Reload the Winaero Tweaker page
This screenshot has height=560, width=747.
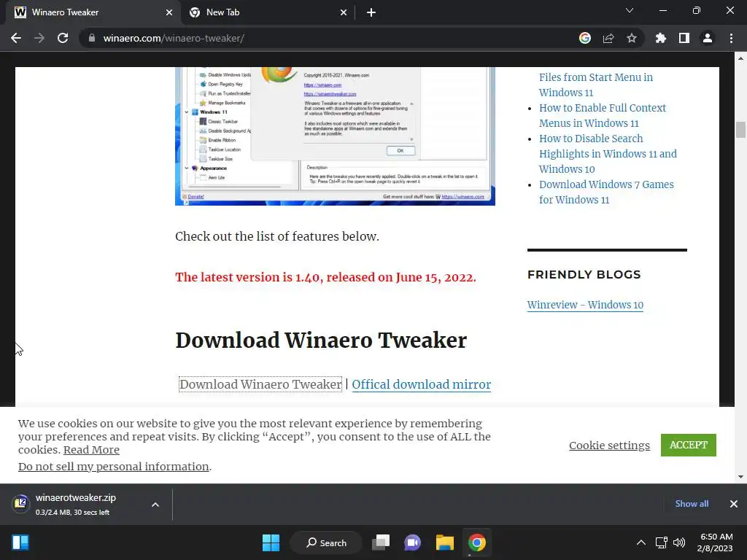click(x=63, y=38)
